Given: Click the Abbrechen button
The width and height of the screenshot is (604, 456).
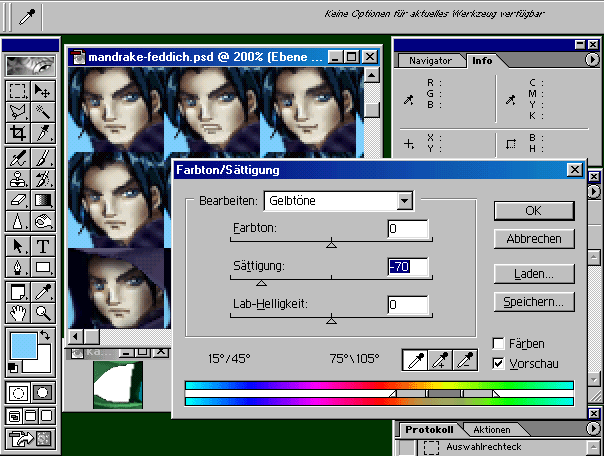Looking at the screenshot, I should 534,239.
